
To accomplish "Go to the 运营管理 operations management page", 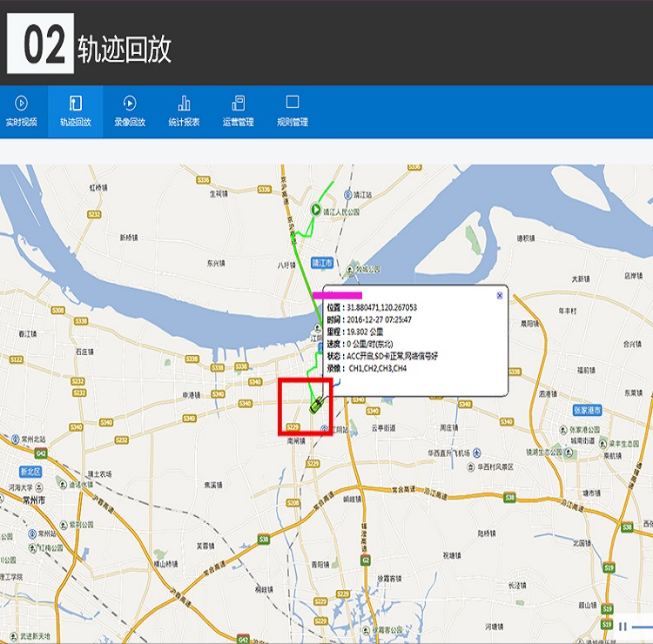I will [x=238, y=111].
